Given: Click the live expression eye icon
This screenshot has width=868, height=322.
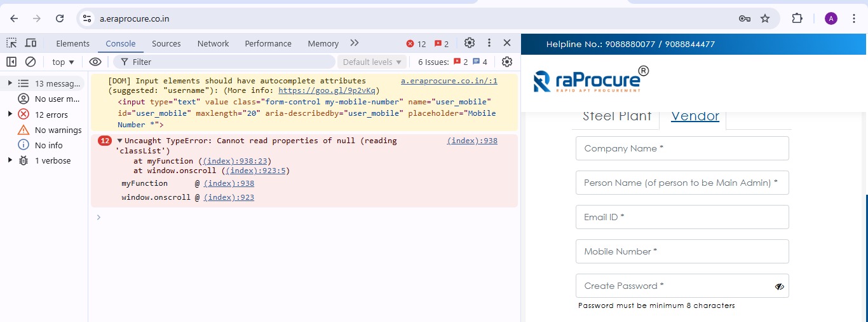Looking at the screenshot, I should (95, 62).
